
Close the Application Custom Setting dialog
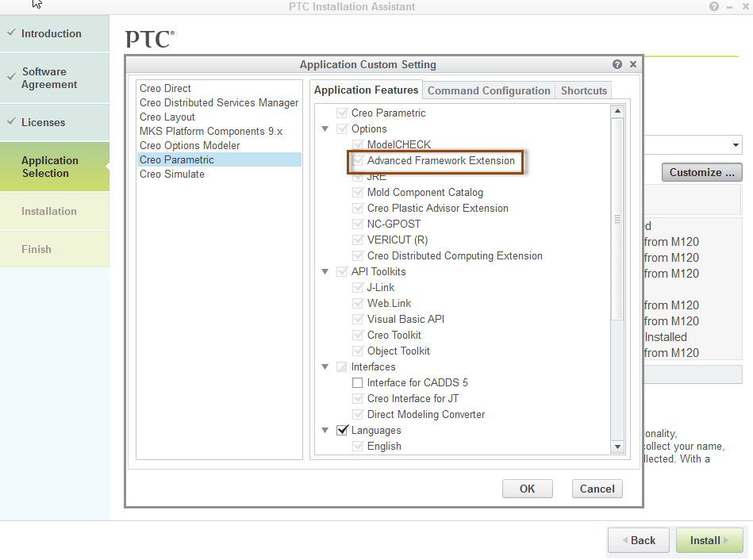point(633,64)
